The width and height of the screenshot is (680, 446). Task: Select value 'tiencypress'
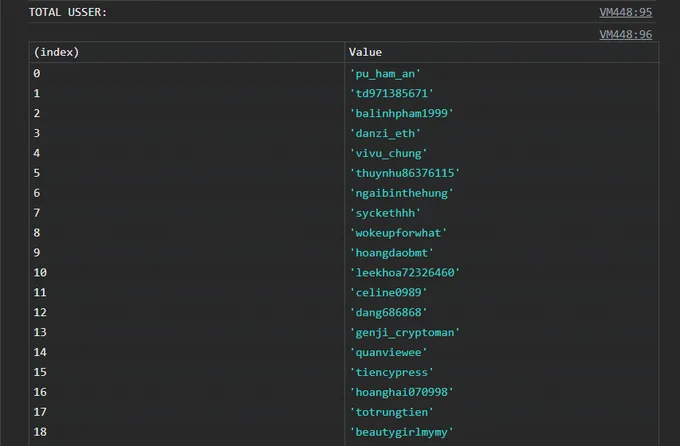point(392,372)
